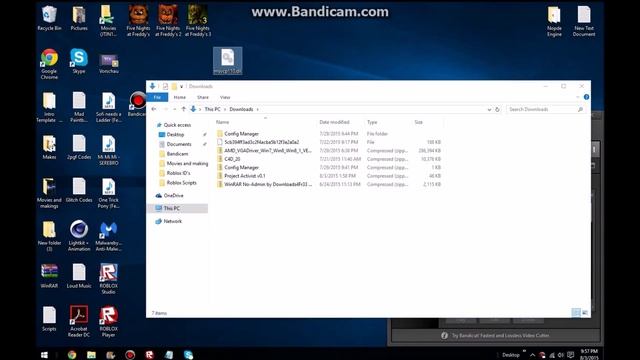Open File Explorer from the taskbar

coord(91,355)
